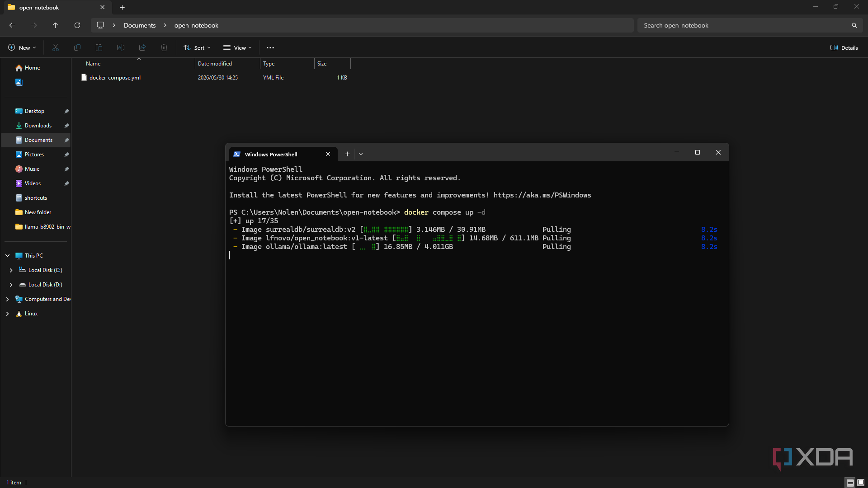Expand Local Disk (D:) in tree
Viewport: 868px width, 488px height.
click(x=11, y=285)
